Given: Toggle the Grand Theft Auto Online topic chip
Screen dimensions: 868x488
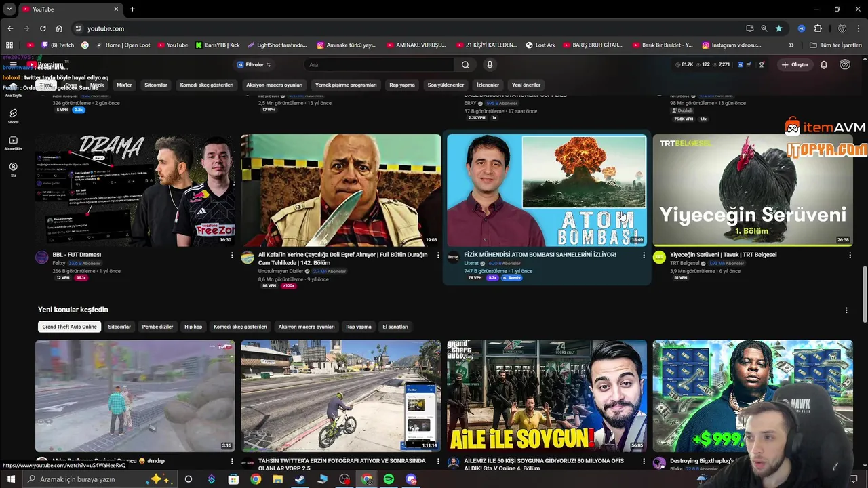Looking at the screenshot, I should [x=69, y=327].
